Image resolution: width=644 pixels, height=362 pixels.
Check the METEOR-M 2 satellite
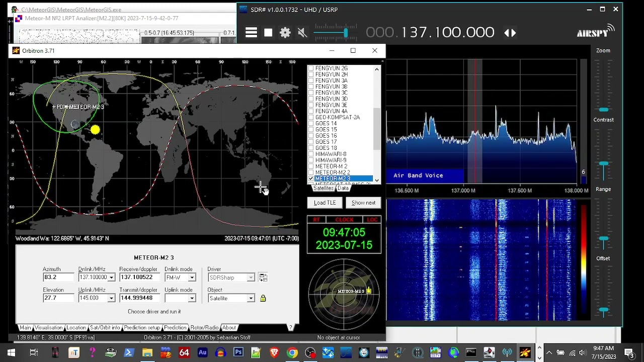[311, 166]
